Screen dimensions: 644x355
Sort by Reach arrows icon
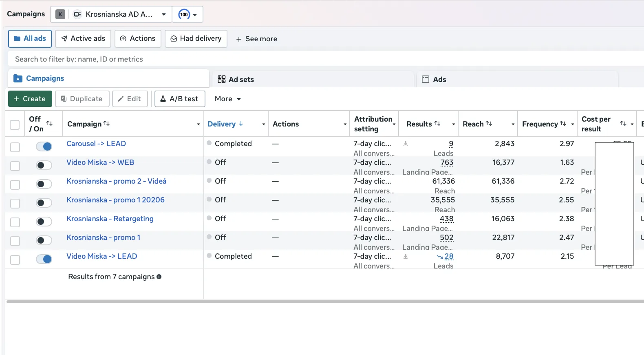point(489,123)
